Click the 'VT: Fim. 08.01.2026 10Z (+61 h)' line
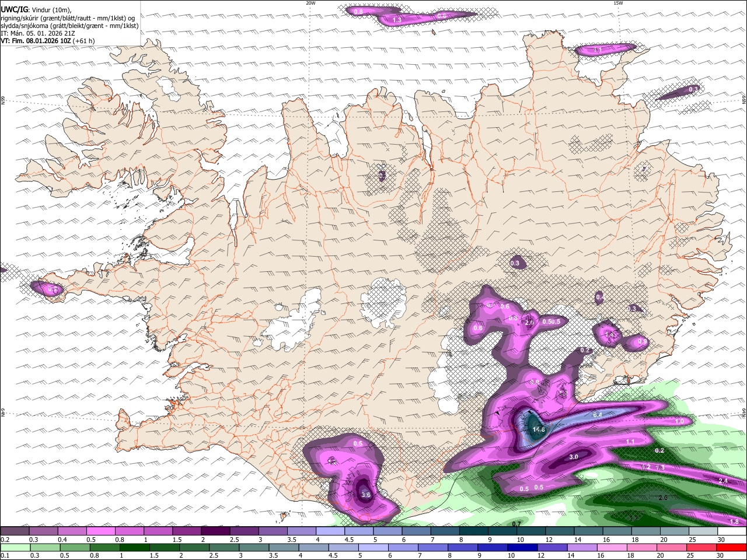Viewport: 747px width, 560px height. (x=48, y=41)
